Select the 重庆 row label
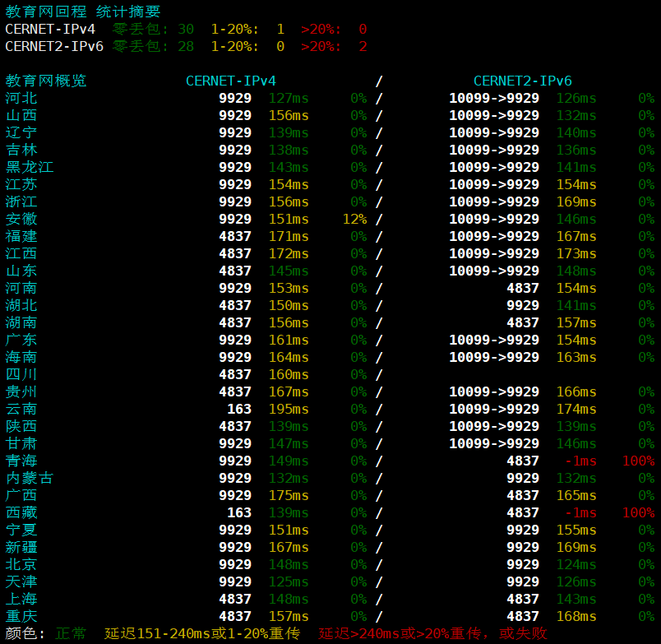Screen dimensions: 661x644 (21, 617)
